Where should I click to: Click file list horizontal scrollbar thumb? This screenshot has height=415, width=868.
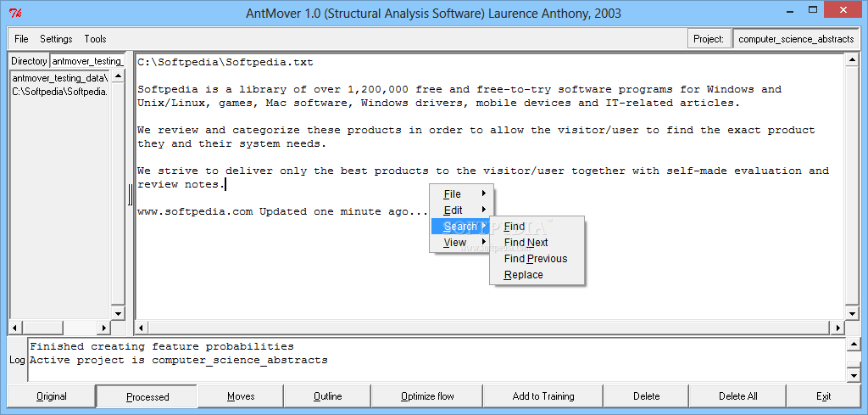tap(44, 328)
